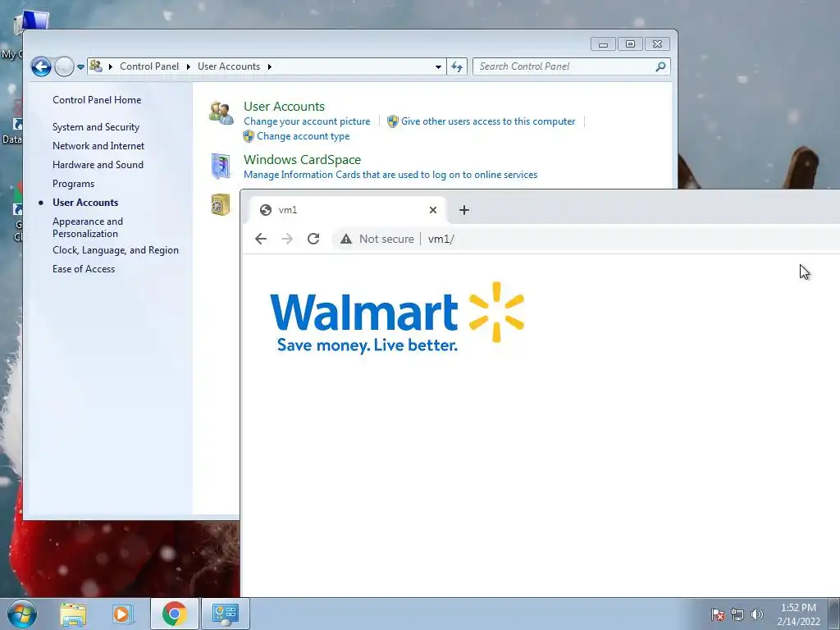
Task: Open Windows Media Player from the taskbar
Action: 123,614
